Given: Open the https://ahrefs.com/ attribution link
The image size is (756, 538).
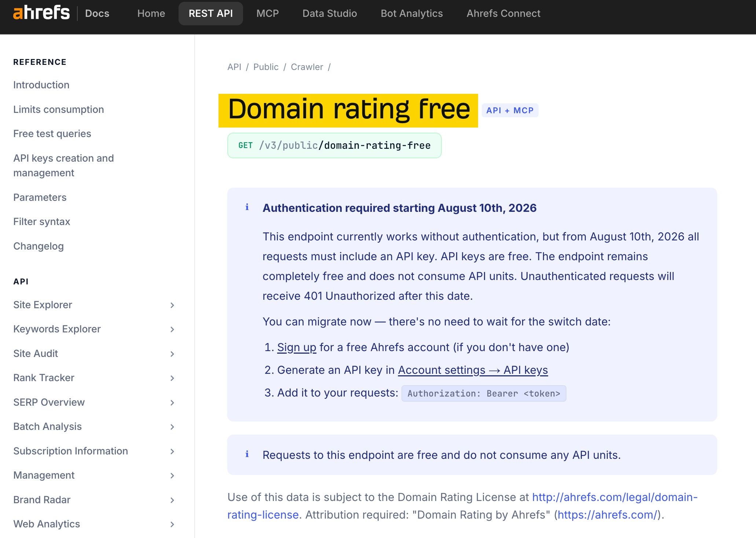Looking at the screenshot, I should pos(607,515).
